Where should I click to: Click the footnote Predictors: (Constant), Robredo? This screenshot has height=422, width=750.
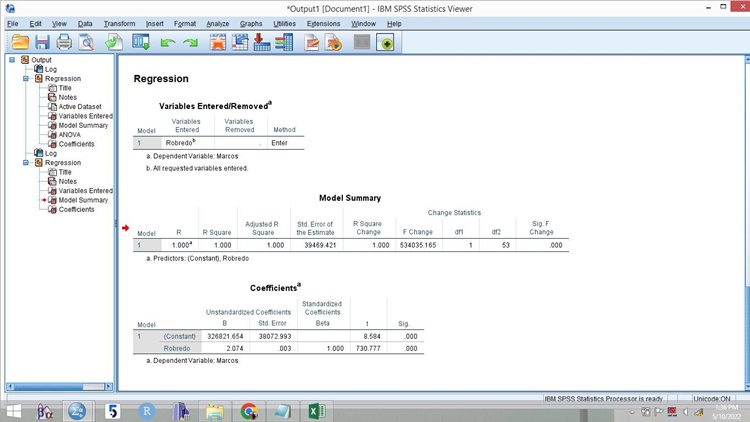point(198,258)
